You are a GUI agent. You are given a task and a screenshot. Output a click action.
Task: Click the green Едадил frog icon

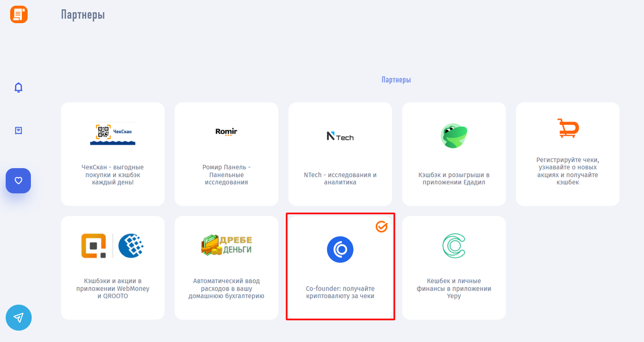[454, 136]
